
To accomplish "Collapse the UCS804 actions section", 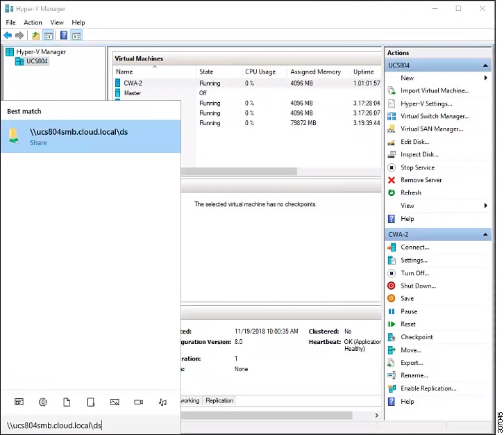I will (485, 65).
